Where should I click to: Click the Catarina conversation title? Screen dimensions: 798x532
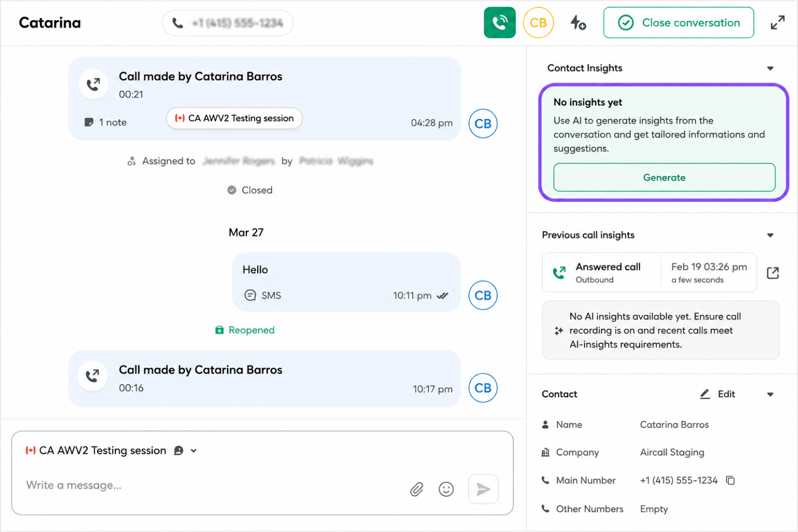50,23
